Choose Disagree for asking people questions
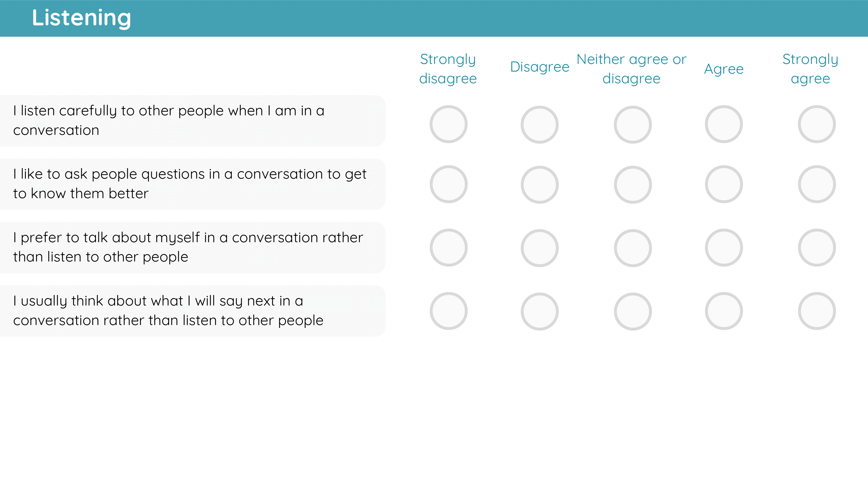The height and width of the screenshot is (488, 868). pyautogui.click(x=539, y=185)
